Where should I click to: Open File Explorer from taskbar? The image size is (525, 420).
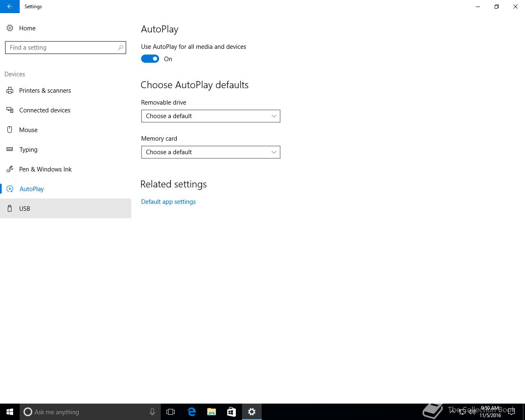point(212,412)
